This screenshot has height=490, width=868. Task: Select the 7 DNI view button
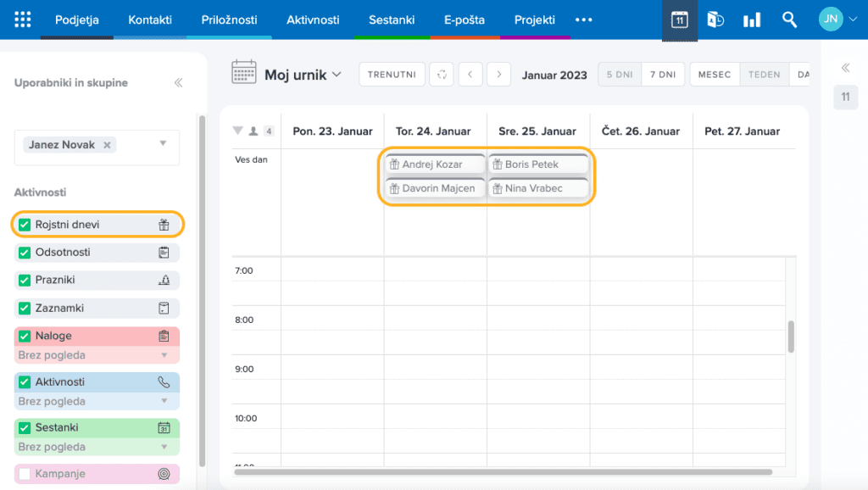(x=662, y=75)
